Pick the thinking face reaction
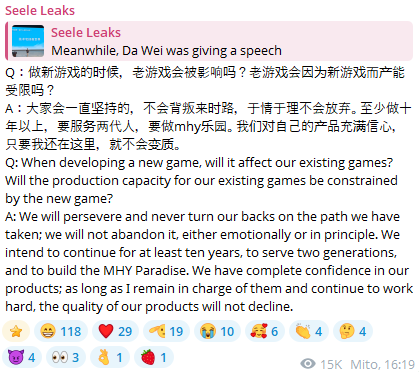Image resolution: width=419 pixels, height=372 pixels. (353, 331)
